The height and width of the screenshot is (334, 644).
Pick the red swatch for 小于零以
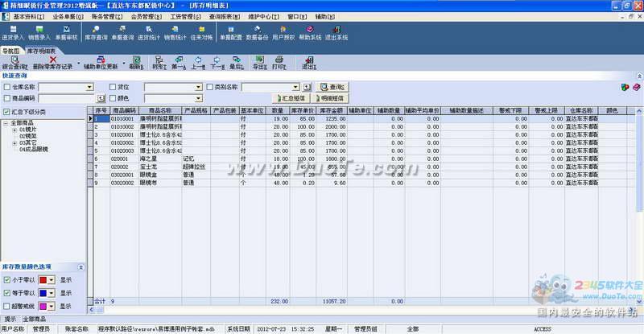click(x=43, y=280)
